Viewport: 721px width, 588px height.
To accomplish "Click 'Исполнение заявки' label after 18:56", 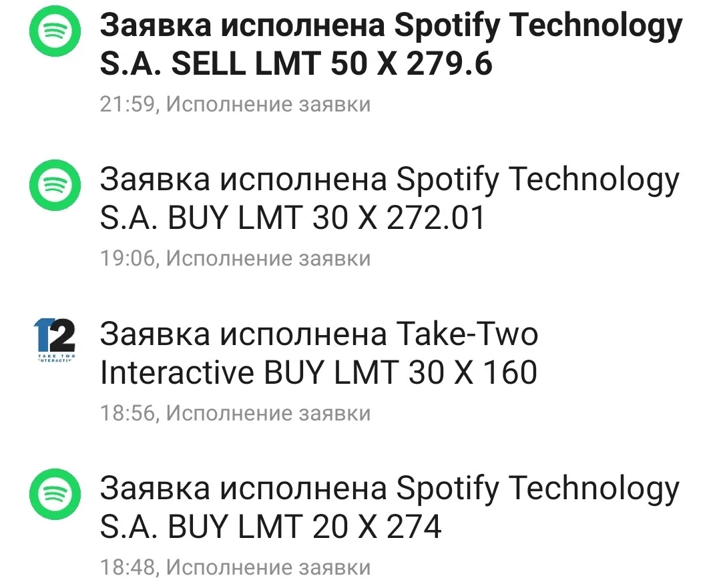I will tap(268, 413).
